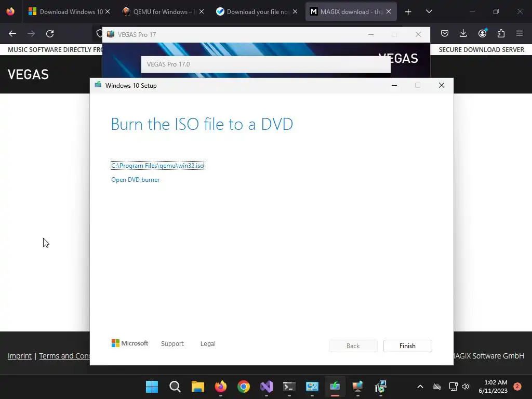Show Firefox downloads panel

(463, 33)
